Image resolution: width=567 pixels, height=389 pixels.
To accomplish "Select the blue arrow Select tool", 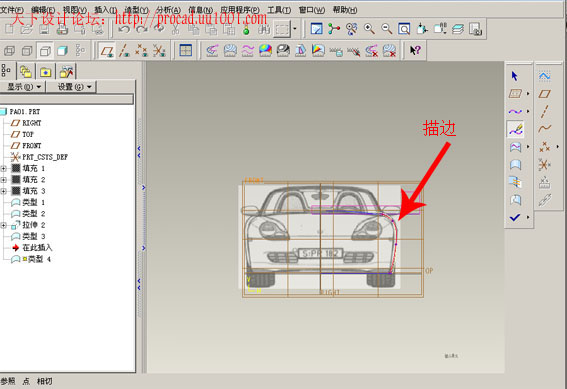I will click(x=515, y=76).
